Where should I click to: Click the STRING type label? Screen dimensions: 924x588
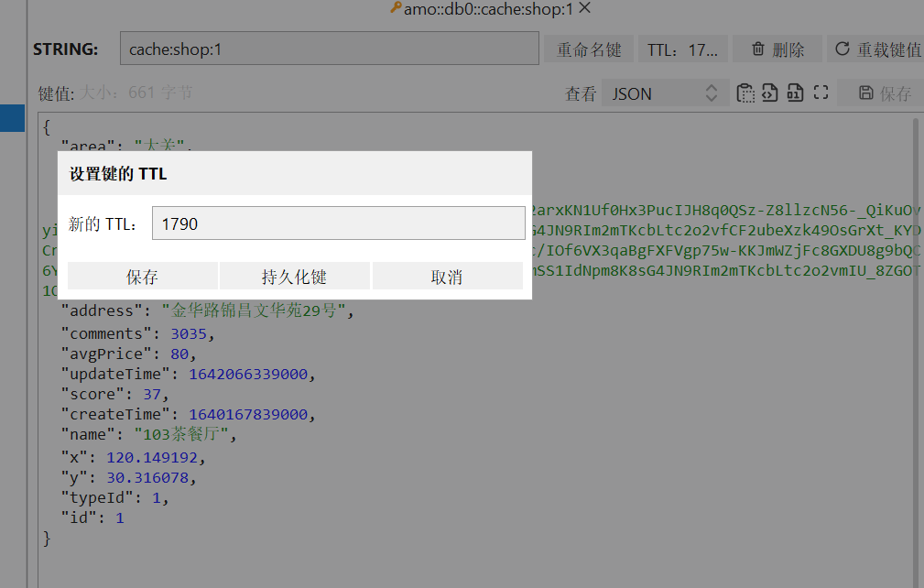[x=65, y=49]
